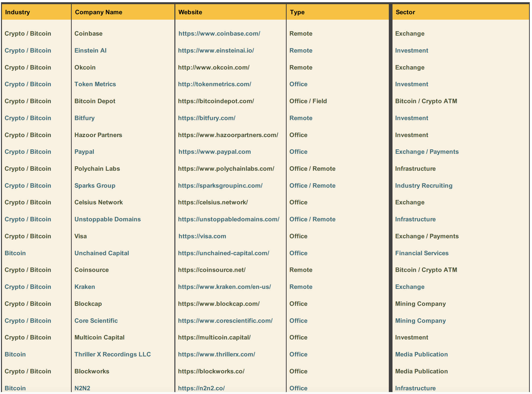Click the Office / Field type cell

(308, 101)
